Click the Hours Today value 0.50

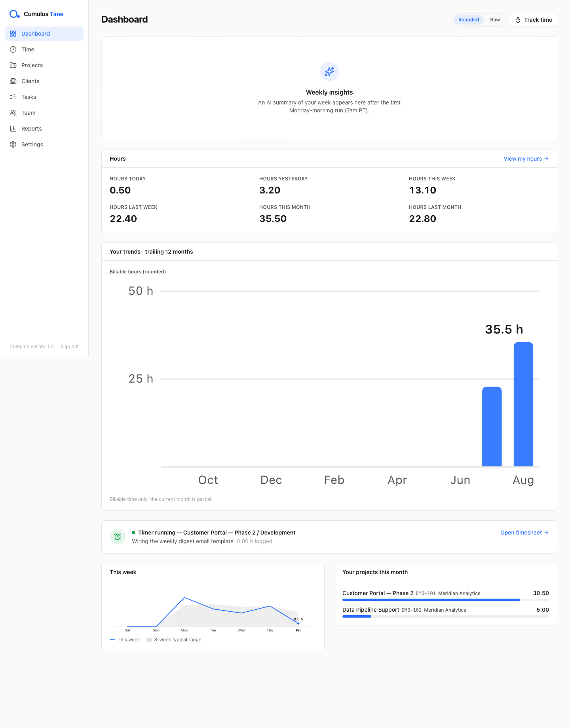click(x=120, y=190)
